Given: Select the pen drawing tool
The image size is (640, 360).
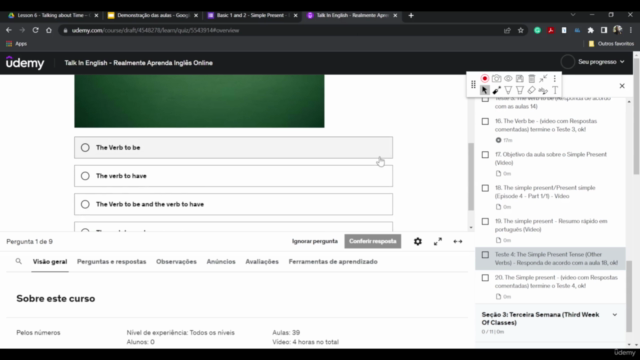Looking at the screenshot, I should [x=496, y=90].
